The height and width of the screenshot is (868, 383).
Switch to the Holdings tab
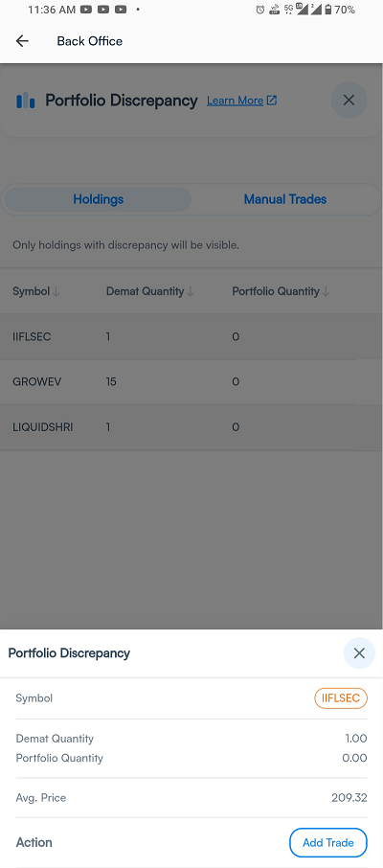98,199
